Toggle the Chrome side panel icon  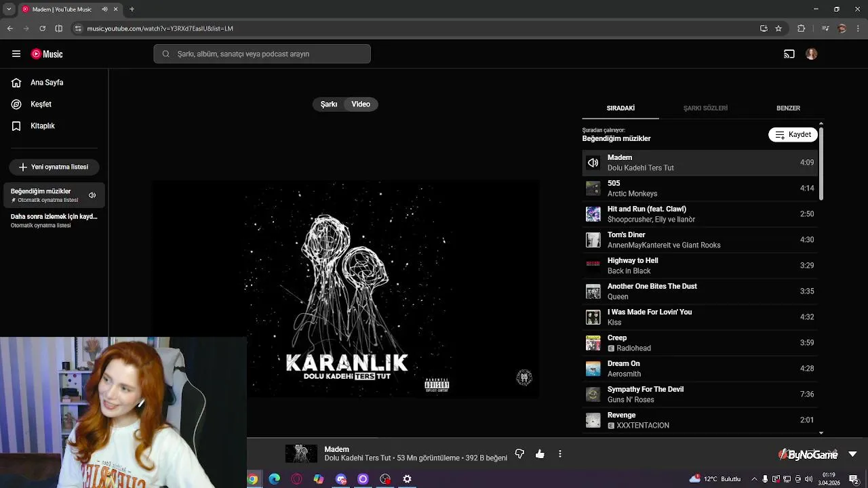point(58,28)
